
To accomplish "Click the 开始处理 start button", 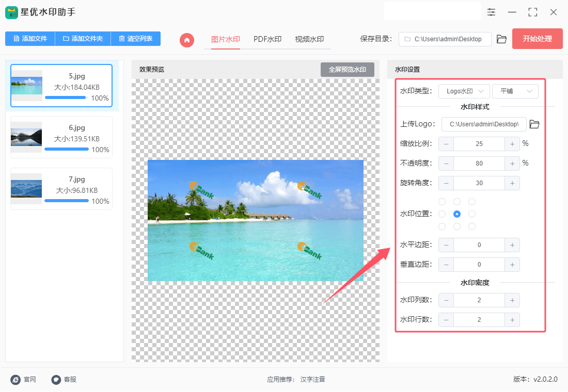I will [537, 39].
